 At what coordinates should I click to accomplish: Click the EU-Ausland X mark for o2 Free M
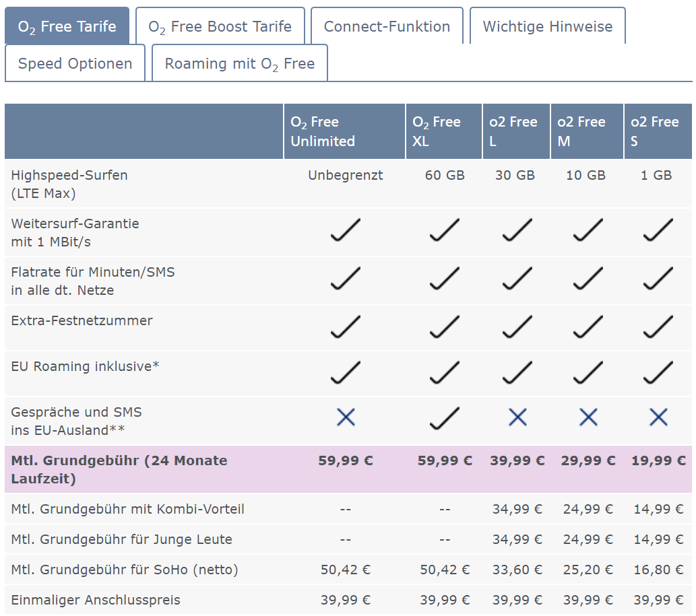click(x=588, y=417)
